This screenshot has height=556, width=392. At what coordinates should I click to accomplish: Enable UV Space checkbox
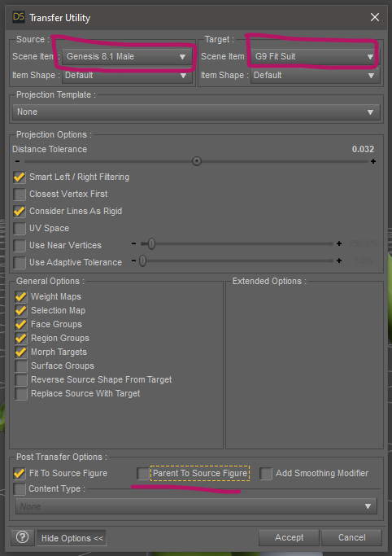(x=20, y=228)
